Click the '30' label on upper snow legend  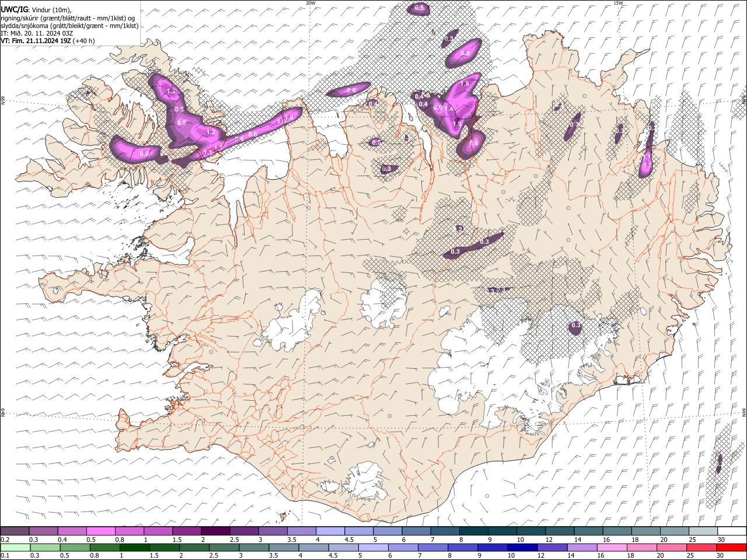(721, 540)
